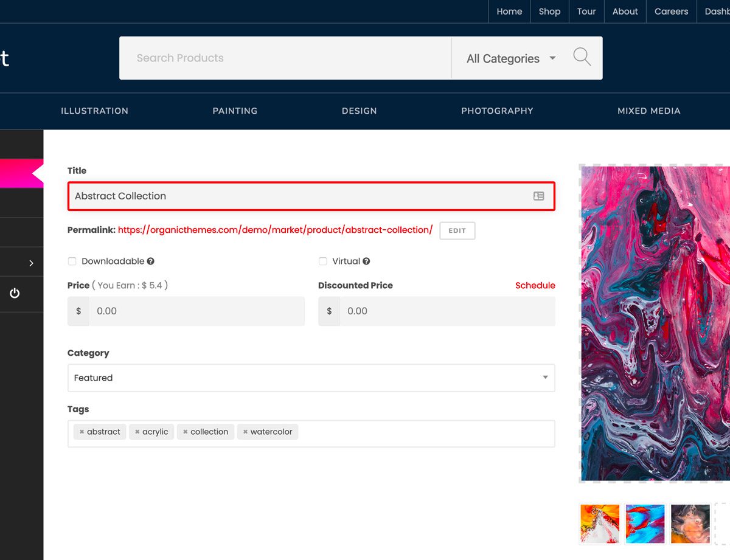Remove the watercolor tag

(245, 432)
